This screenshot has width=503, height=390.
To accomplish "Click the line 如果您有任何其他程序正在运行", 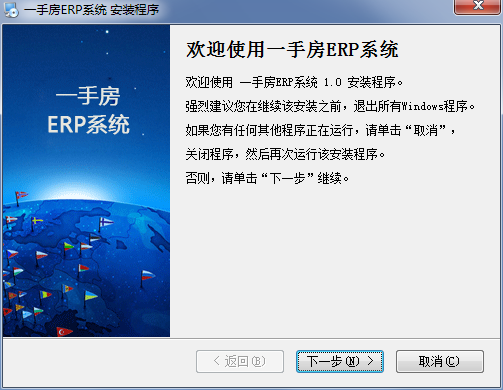I will click(320, 130).
